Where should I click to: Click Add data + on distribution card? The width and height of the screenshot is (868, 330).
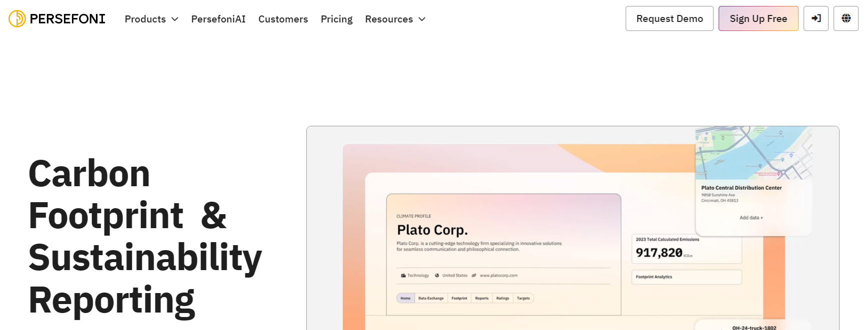(751, 218)
